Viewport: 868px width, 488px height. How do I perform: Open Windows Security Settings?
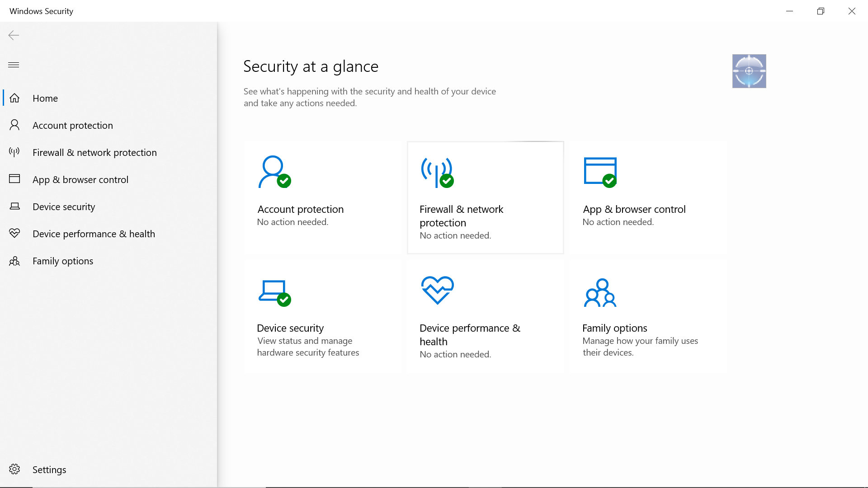(49, 469)
